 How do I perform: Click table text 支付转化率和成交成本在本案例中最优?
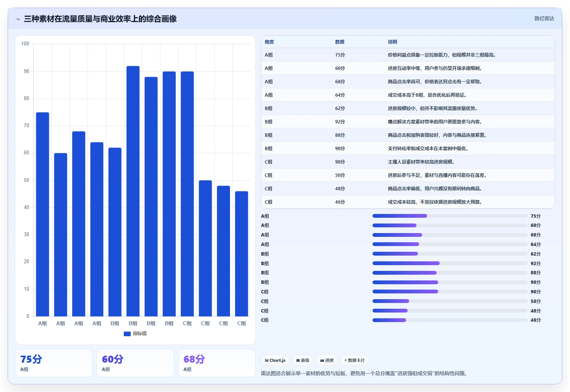(427, 149)
